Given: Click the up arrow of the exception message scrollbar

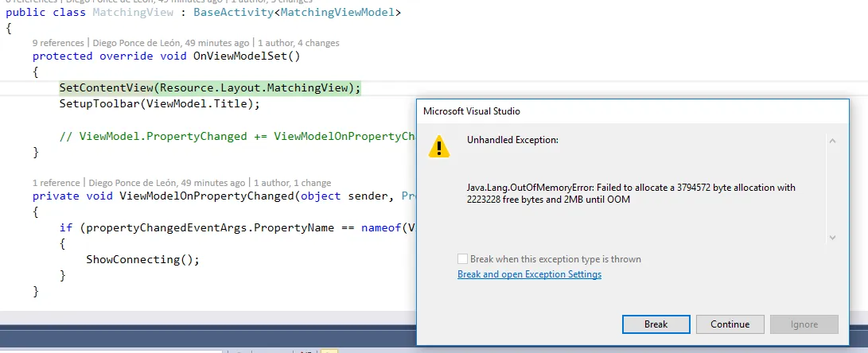Looking at the screenshot, I should [832, 141].
